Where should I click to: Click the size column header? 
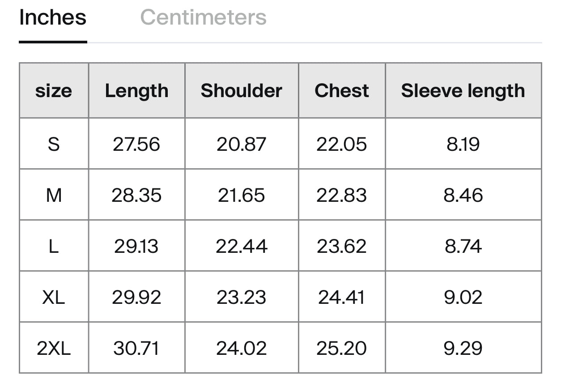[x=54, y=91]
